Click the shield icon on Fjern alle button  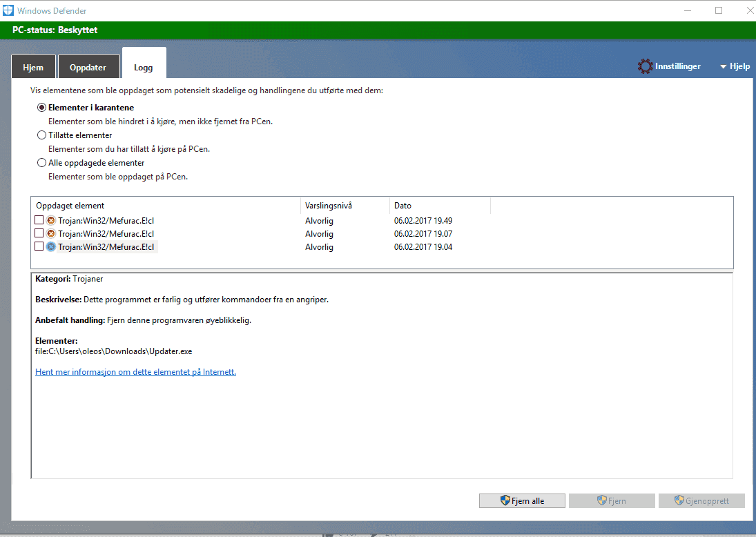click(x=505, y=500)
